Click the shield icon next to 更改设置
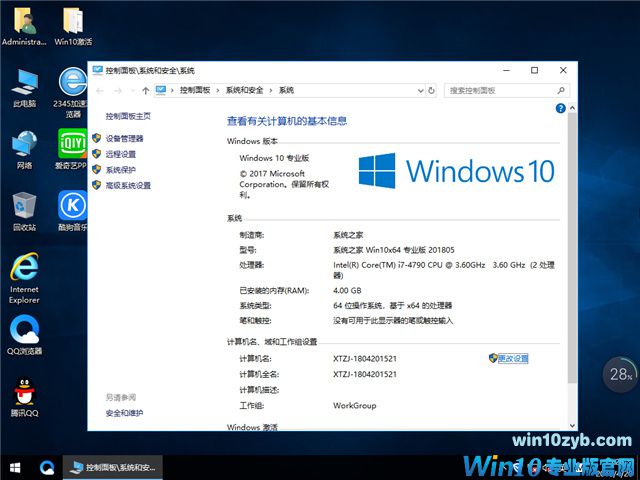Screen dimensions: 640x480 [493, 358]
